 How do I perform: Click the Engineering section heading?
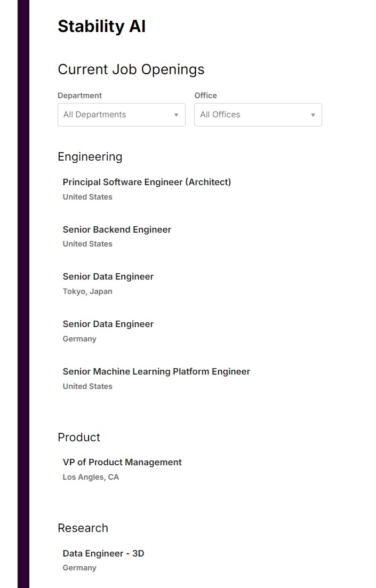tap(90, 157)
